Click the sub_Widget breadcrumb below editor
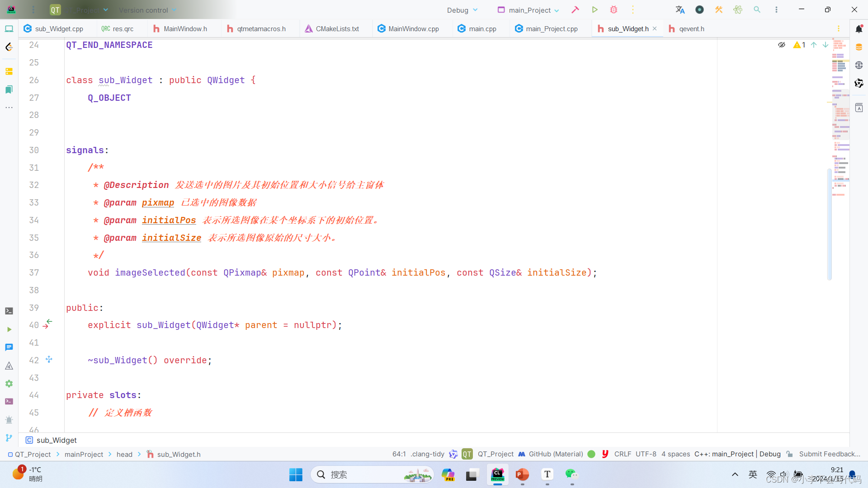Image resolution: width=868 pixels, height=488 pixels. click(x=51, y=440)
